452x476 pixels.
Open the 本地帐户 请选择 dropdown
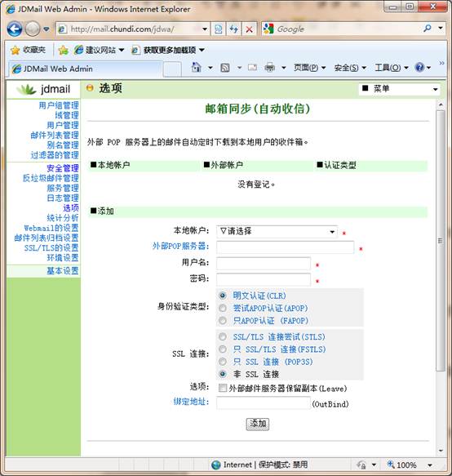coord(277,232)
